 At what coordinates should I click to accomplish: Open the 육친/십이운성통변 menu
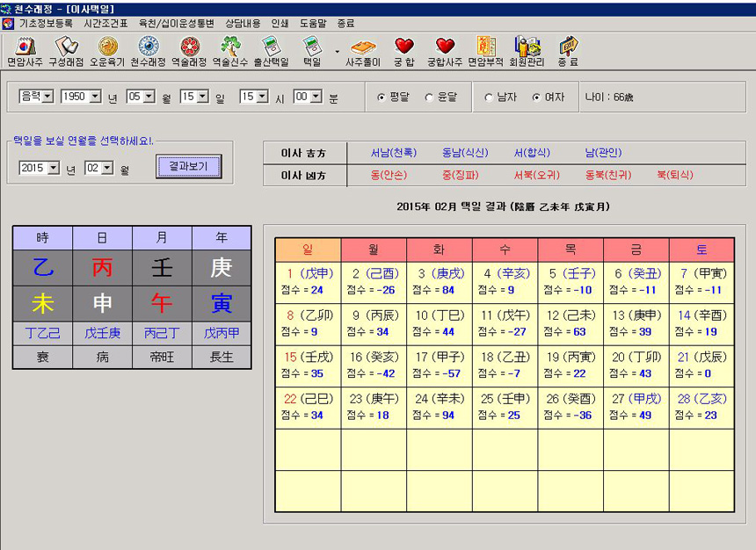coord(177,24)
